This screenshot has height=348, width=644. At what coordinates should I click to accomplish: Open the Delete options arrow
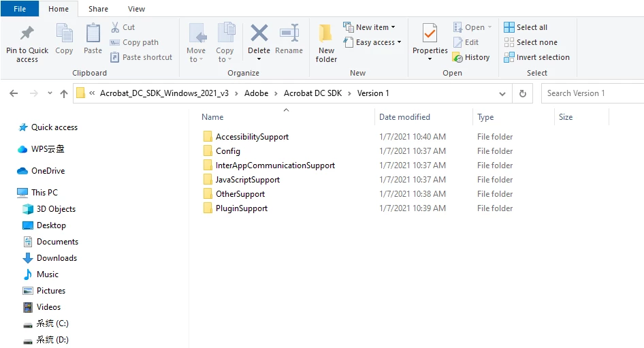(x=259, y=59)
